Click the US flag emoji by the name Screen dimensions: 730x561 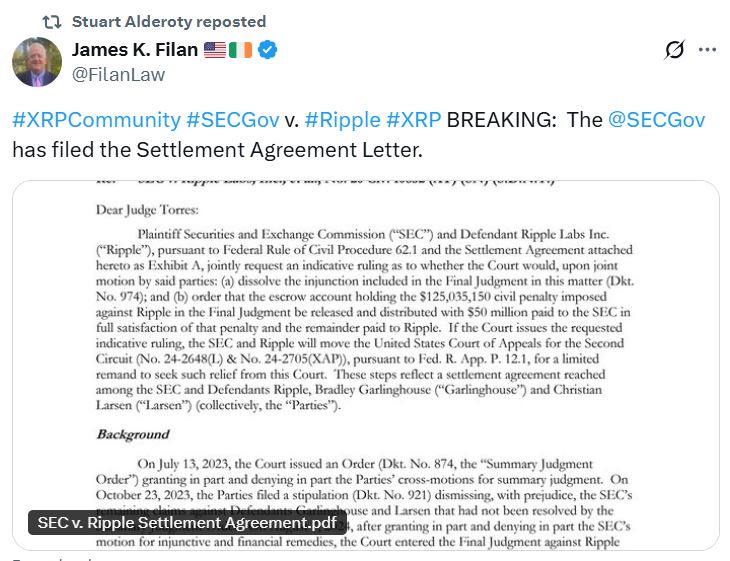click(x=214, y=50)
